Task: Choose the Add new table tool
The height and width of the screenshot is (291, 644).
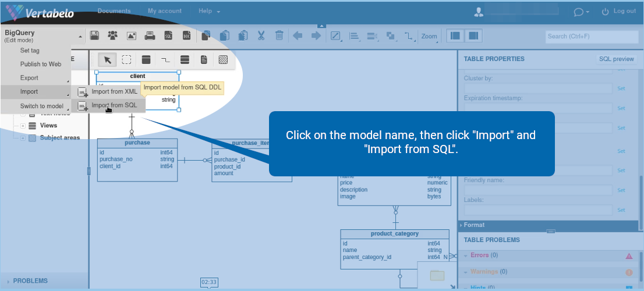Action: click(x=146, y=60)
